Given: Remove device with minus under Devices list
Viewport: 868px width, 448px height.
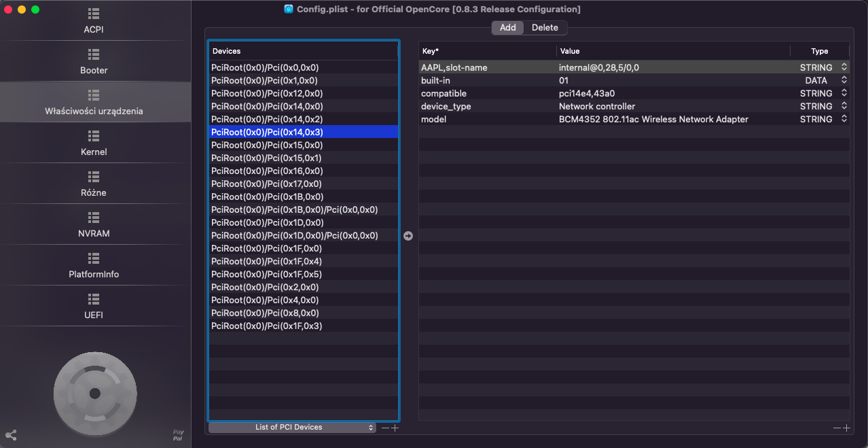Looking at the screenshot, I should click(x=386, y=428).
